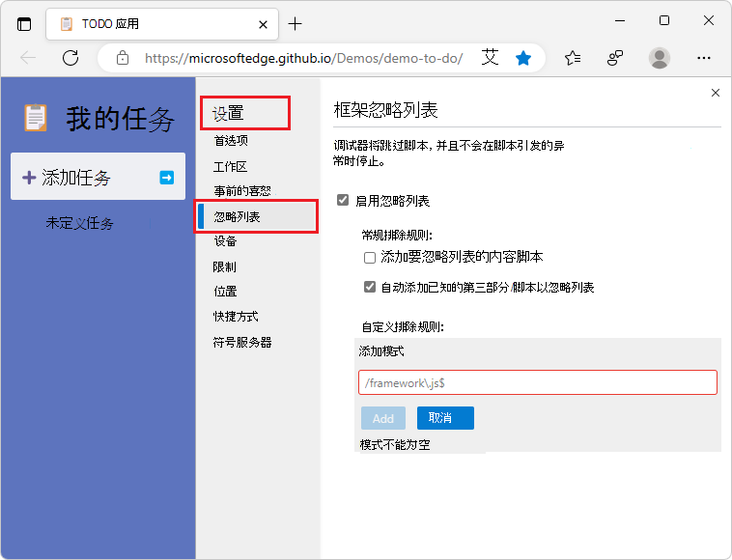Click the 未定义任务 text
Viewport: 732px width, 560px height.
click(80, 223)
